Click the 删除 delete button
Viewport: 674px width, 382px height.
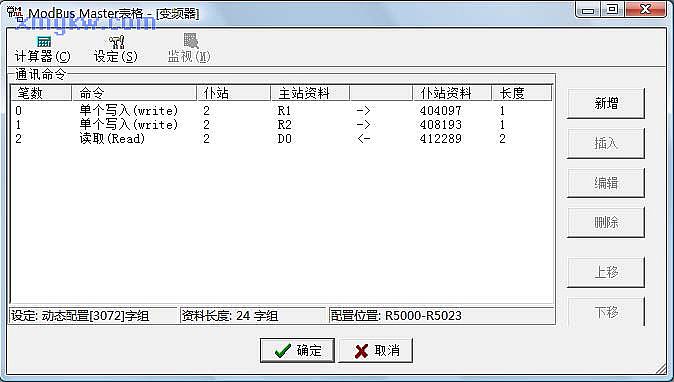pyautogui.click(x=606, y=223)
